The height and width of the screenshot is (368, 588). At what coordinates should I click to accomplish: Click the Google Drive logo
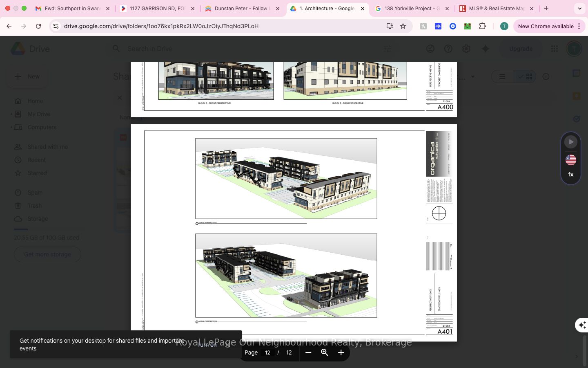18,49
